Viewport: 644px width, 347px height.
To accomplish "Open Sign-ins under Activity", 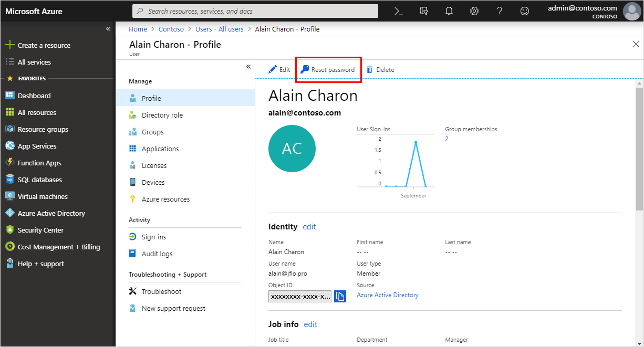I will coord(154,237).
